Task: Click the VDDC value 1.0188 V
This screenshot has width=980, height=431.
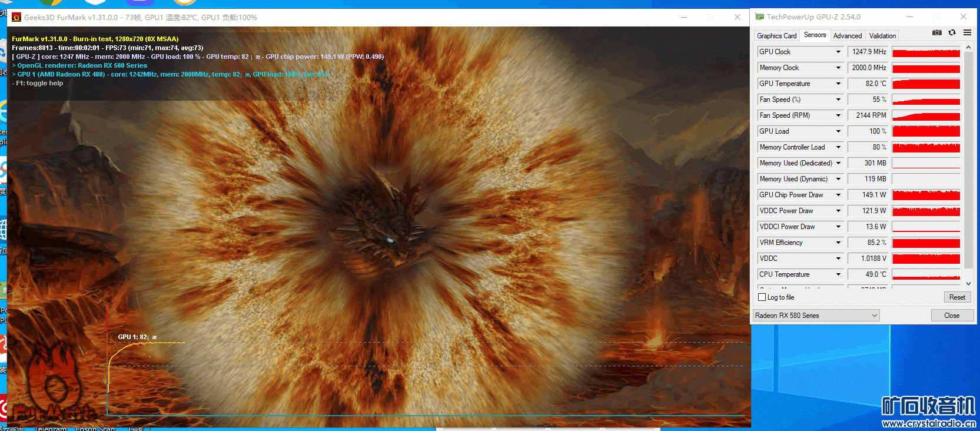Action: 868,258
